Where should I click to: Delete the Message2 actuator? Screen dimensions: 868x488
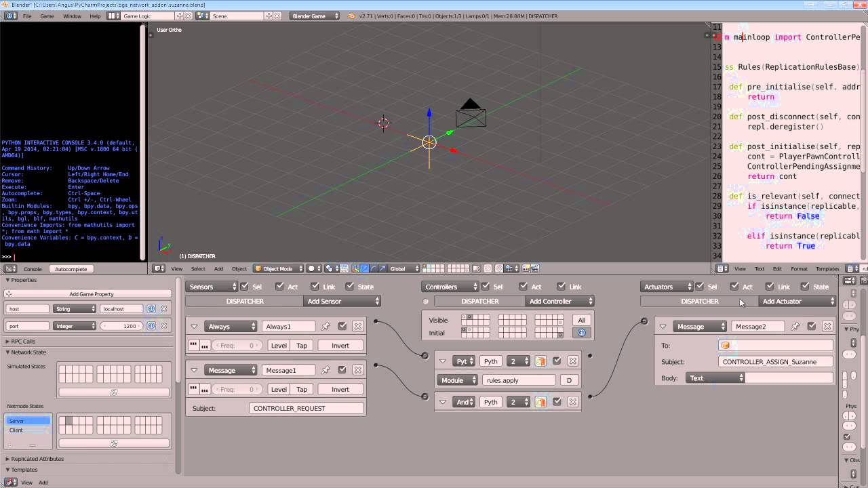(x=827, y=327)
